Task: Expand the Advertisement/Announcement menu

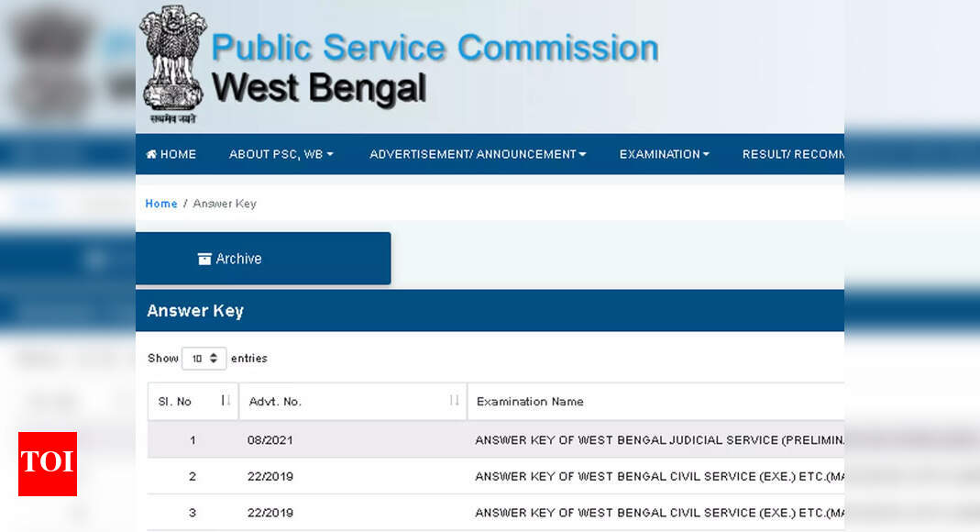Action: pyautogui.click(x=478, y=154)
